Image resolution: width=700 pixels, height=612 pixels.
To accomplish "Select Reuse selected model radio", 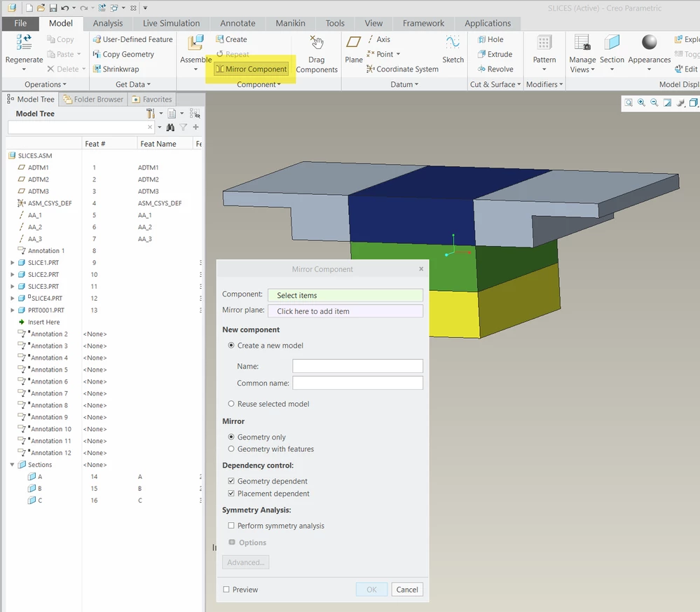I will 231,404.
